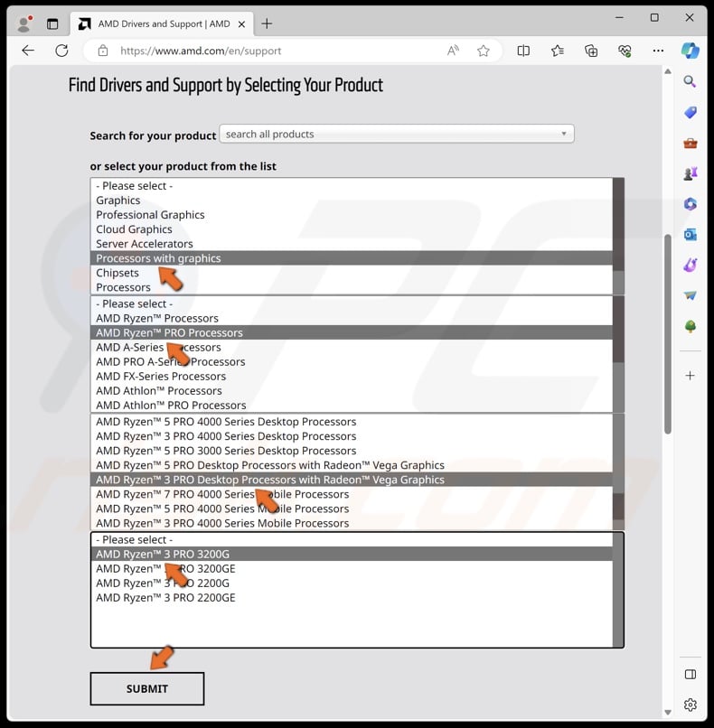Select AMD Athlon™ PRO Processors
This screenshot has width=714, height=728.
pyautogui.click(x=352, y=405)
